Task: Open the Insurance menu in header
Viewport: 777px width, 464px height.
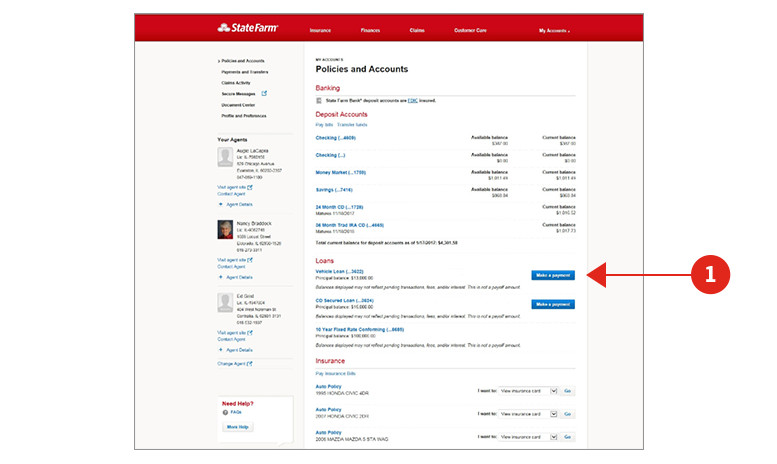Action: point(320,30)
